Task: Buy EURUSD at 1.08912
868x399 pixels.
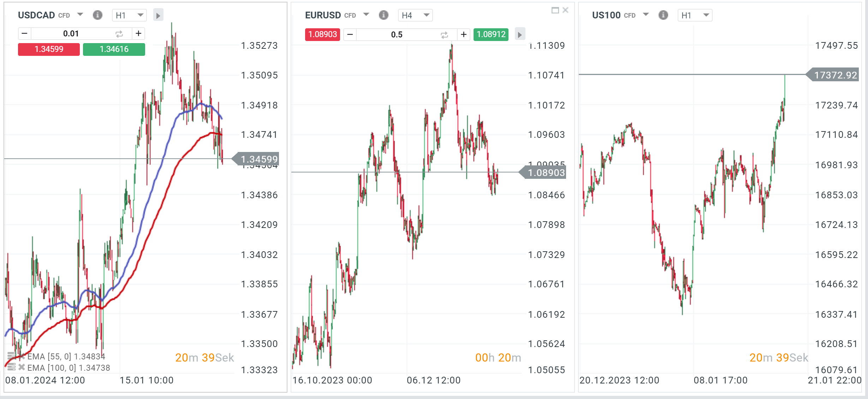Action: point(491,34)
